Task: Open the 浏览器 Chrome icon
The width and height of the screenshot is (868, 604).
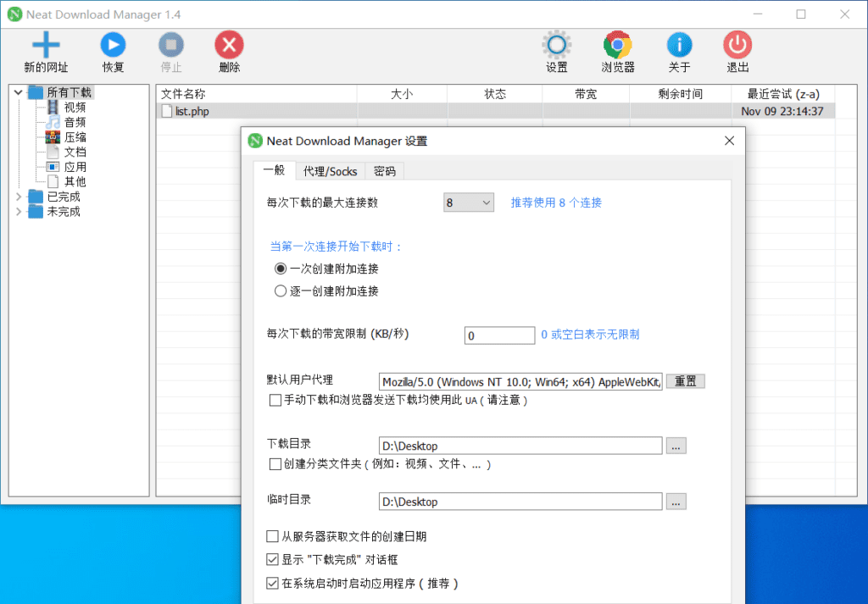Action: point(618,45)
